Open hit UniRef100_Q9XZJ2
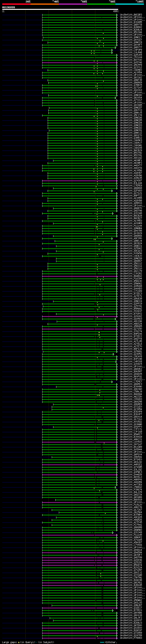The height and width of the screenshot is (644, 146). (x=131, y=573)
